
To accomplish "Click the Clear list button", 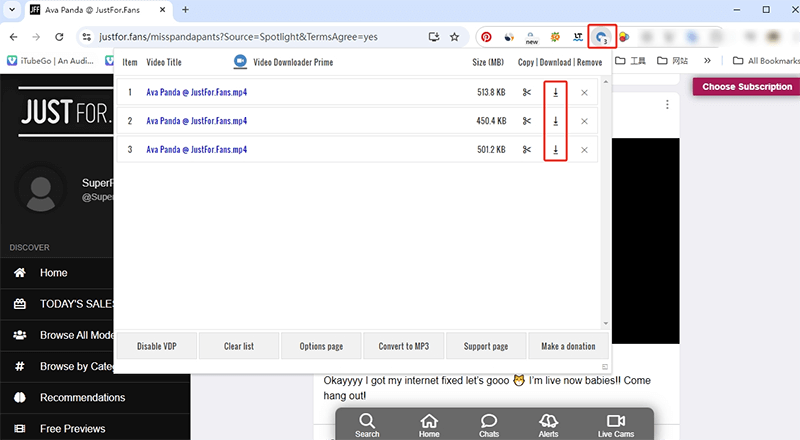I will (239, 346).
